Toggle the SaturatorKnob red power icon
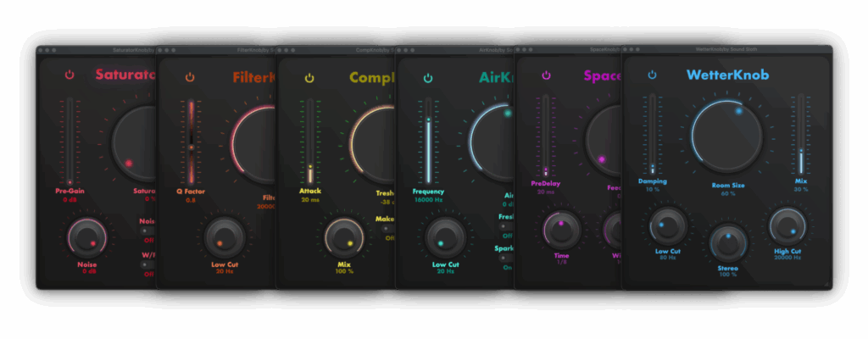Screen dimensions: 868x339 pyautogui.click(x=70, y=75)
